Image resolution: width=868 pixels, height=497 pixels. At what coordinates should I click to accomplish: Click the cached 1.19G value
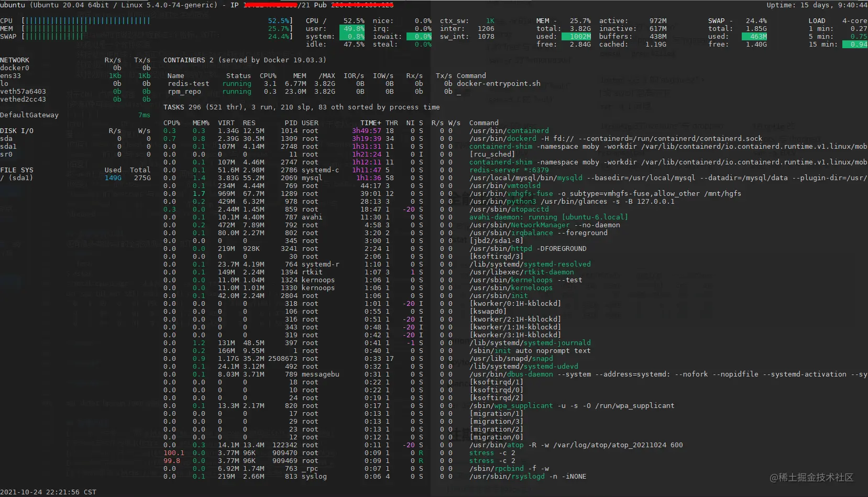pyautogui.click(x=656, y=45)
